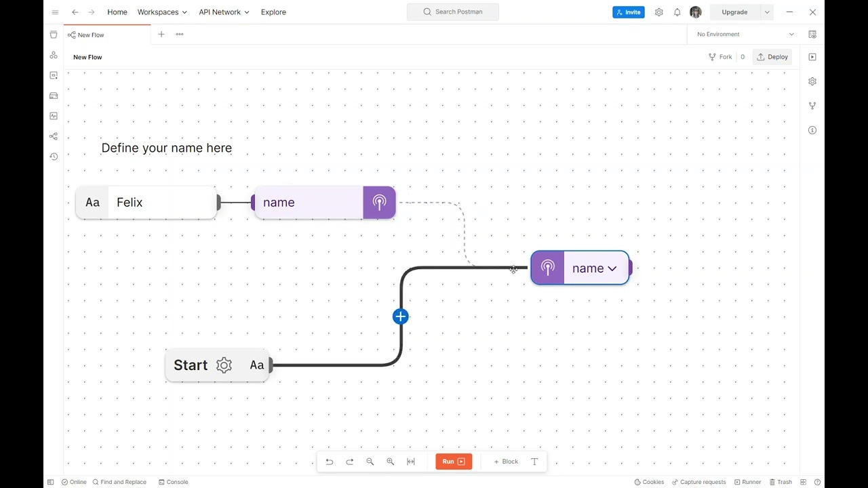Open the tab options ellipsis menu

pyautogui.click(x=180, y=34)
